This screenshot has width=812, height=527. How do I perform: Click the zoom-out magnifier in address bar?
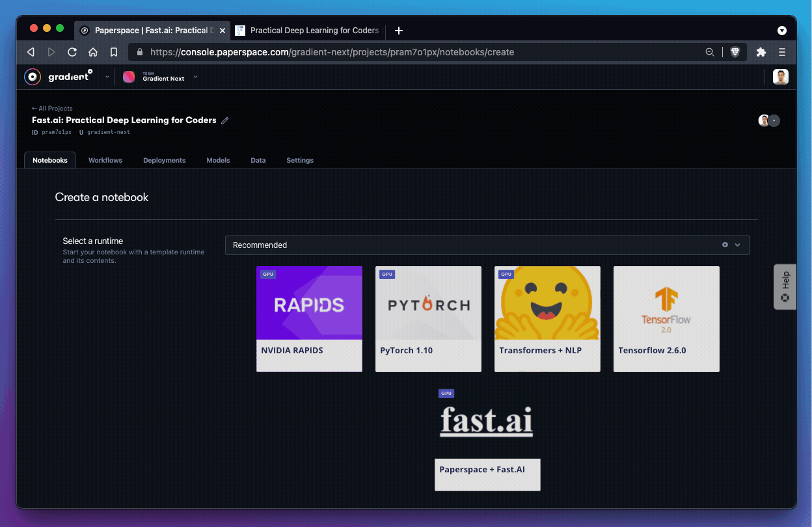click(710, 52)
